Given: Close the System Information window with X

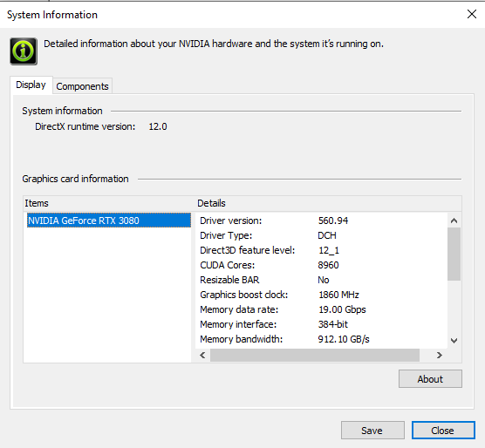Looking at the screenshot, I should [472, 14].
